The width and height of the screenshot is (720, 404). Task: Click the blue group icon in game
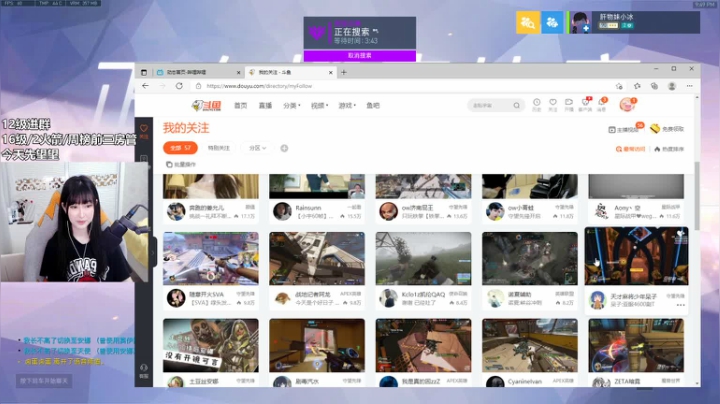552,22
